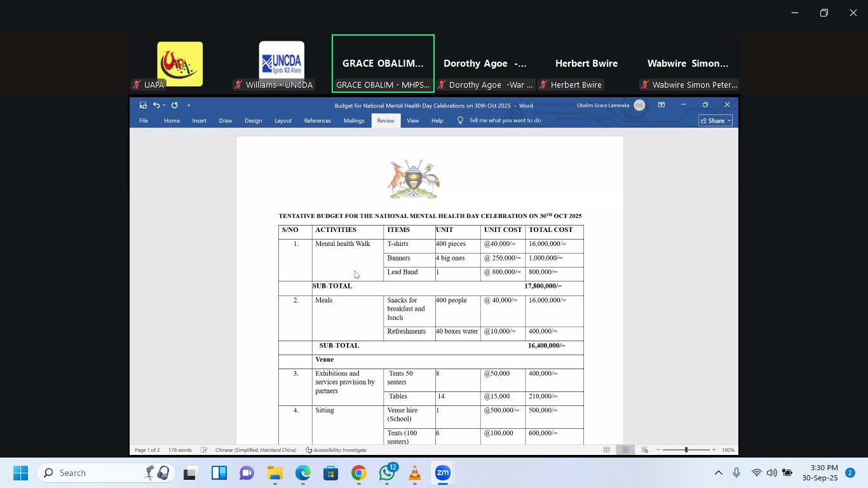This screenshot has height=488, width=868.
Task: Open WhatsApp from the taskbar
Action: tap(386, 473)
